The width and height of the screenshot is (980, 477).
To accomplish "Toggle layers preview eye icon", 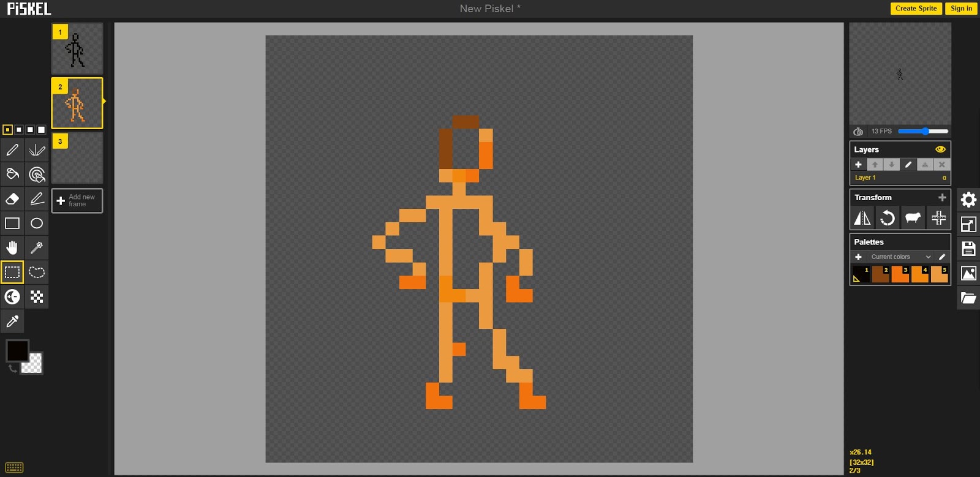I will click(x=940, y=149).
